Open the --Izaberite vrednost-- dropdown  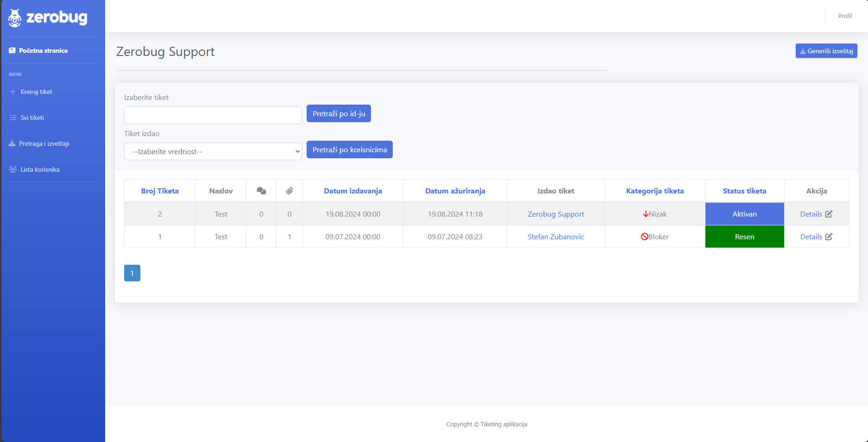pyautogui.click(x=213, y=151)
